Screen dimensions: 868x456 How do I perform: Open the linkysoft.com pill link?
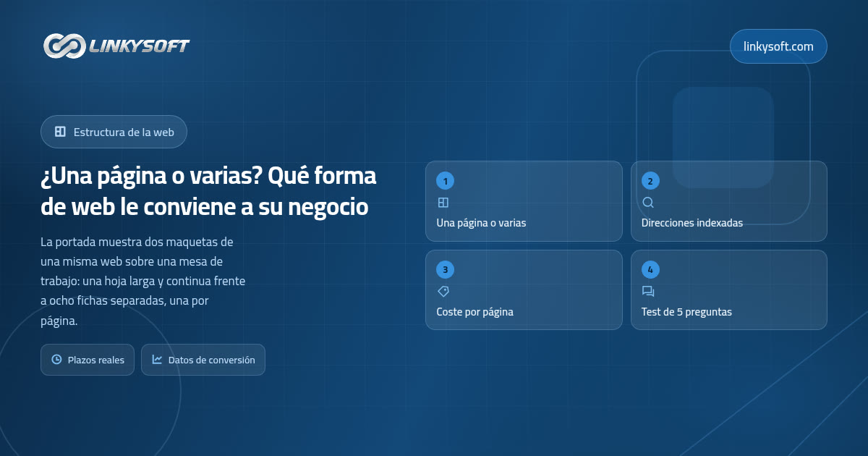778,46
